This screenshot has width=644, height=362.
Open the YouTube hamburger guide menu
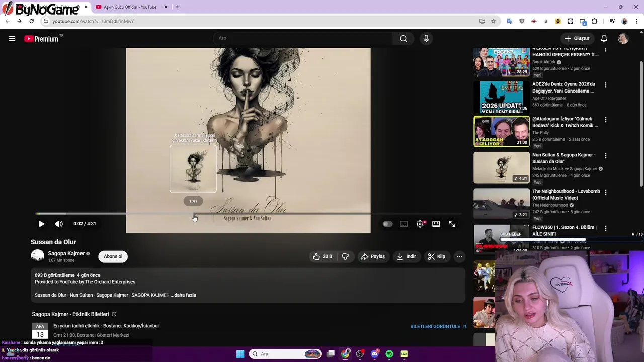tap(12, 39)
